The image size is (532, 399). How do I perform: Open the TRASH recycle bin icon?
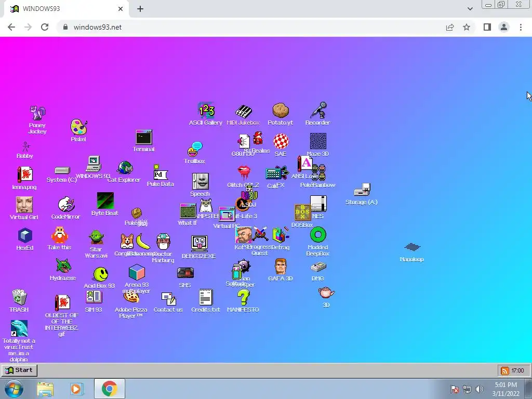click(x=19, y=297)
